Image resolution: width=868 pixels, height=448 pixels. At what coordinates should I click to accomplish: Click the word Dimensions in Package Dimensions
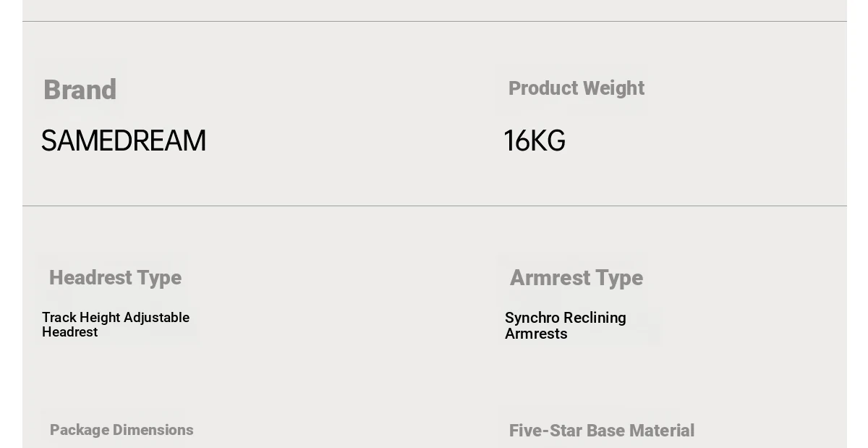click(153, 430)
